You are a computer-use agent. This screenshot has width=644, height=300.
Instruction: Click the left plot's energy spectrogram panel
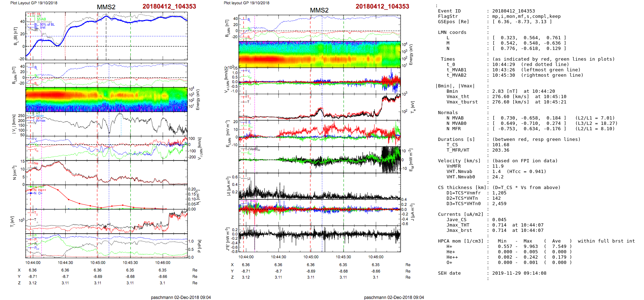tap(106, 99)
